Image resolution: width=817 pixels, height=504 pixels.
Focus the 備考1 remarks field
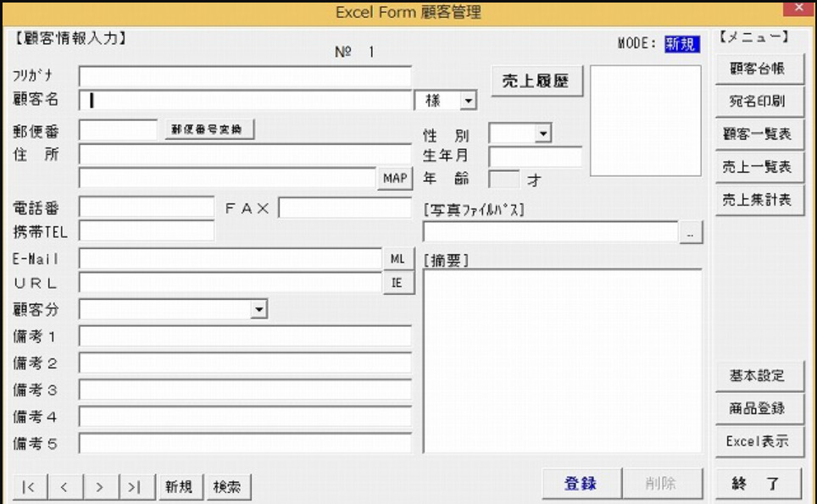(x=245, y=336)
